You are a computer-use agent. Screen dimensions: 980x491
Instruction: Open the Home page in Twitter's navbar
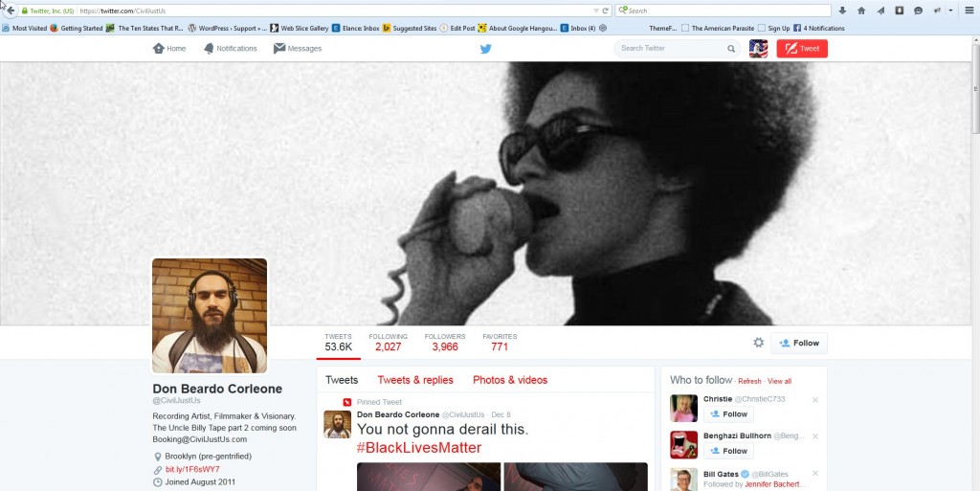(169, 49)
